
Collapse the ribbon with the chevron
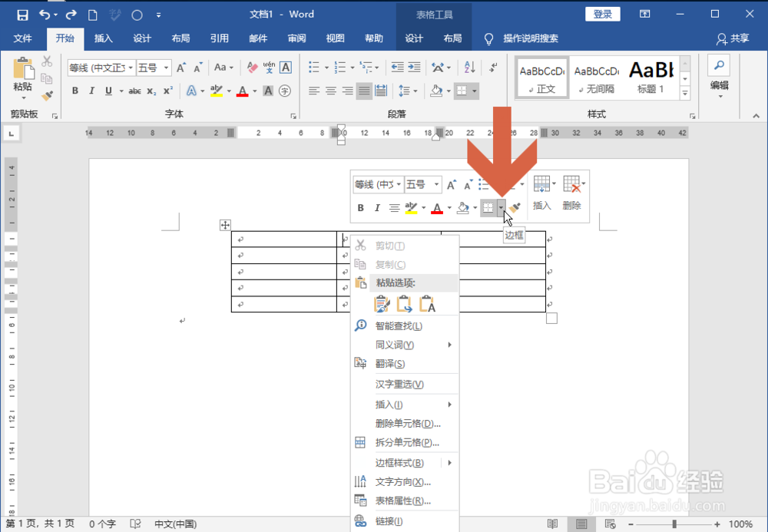tap(756, 116)
